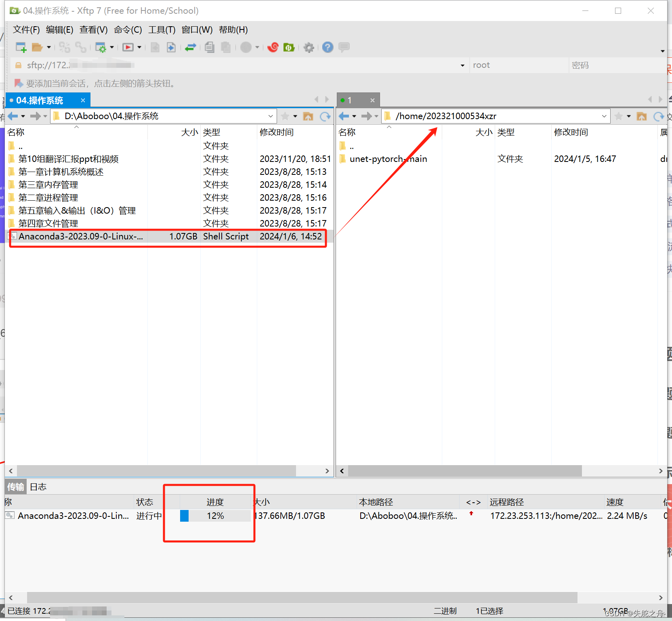Click the transfer-to-left page icon
The width and height of the screenshot is (672, 621).
pyautogui.click(x=155, y=47)
